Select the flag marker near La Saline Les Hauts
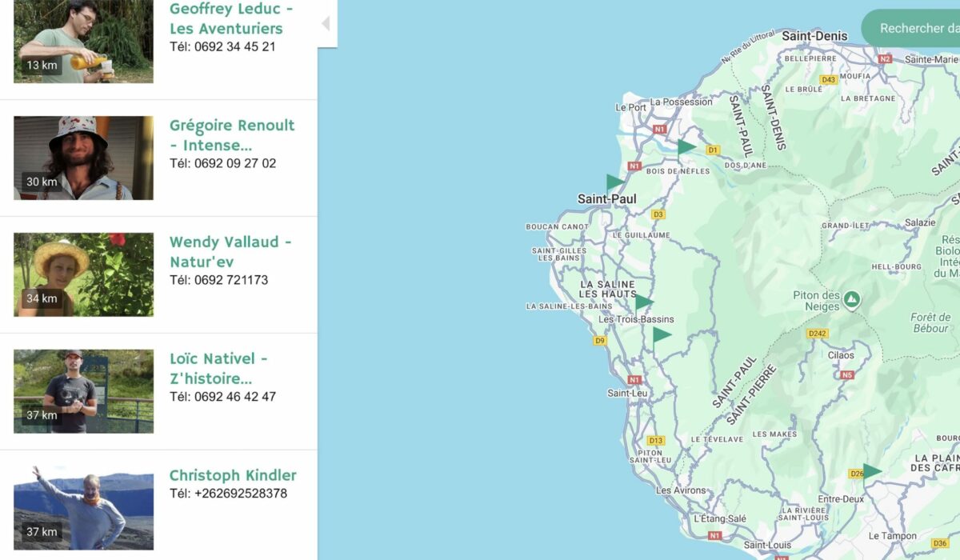960x560 pixels. click(645, 300)
